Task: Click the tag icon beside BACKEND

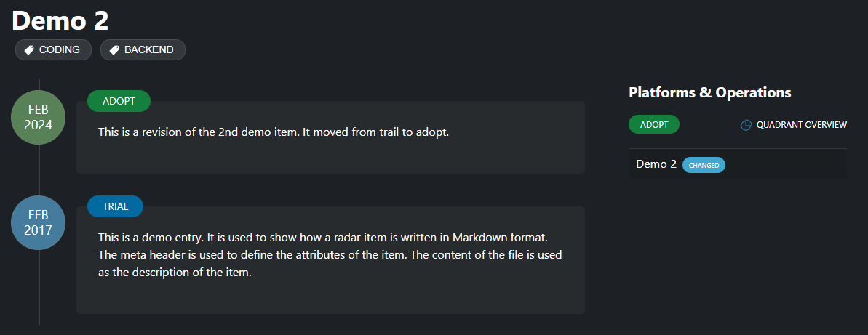Action: tap(114, 50)
